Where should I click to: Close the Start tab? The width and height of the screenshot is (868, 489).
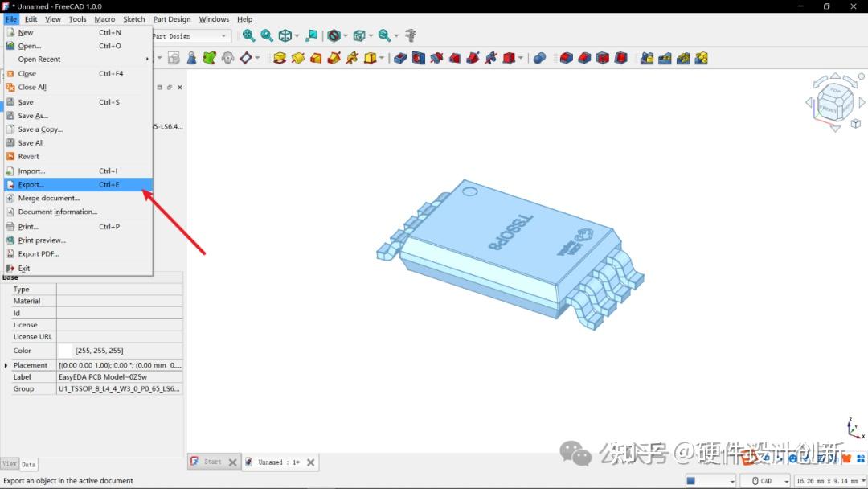click(232, 462)
